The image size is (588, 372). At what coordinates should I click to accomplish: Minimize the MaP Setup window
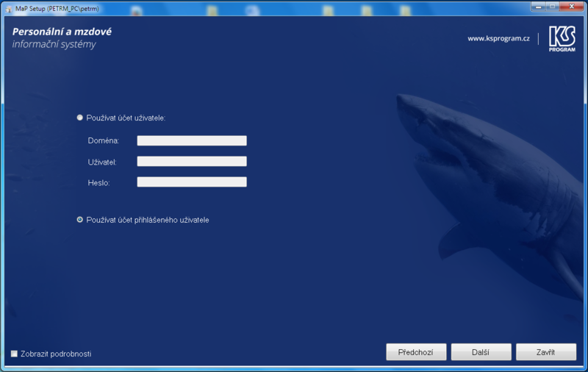[x=538, y=7]
